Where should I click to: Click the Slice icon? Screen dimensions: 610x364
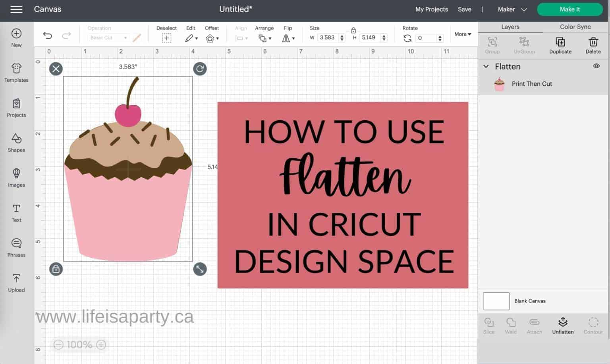tap(489, 325)
